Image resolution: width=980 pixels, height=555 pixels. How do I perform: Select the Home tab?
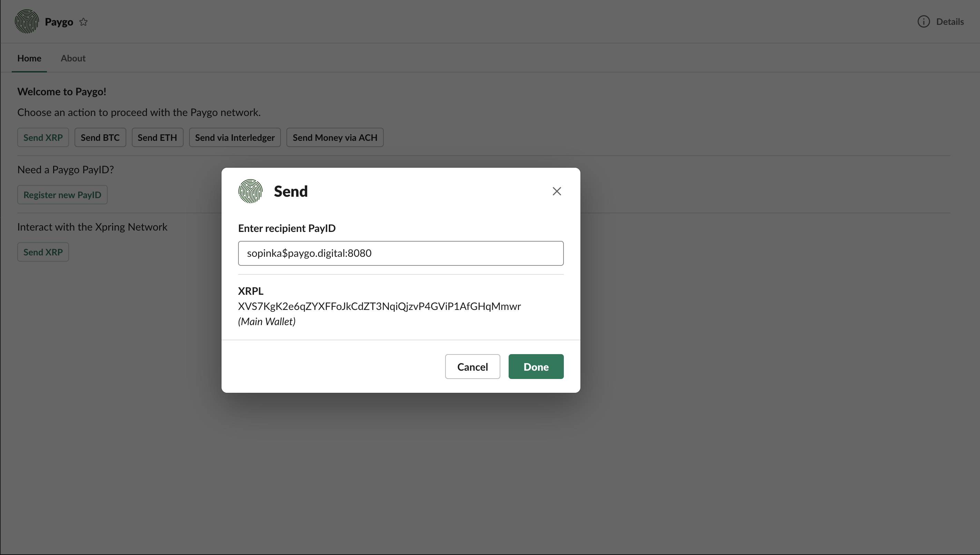[x=29, y=58]
